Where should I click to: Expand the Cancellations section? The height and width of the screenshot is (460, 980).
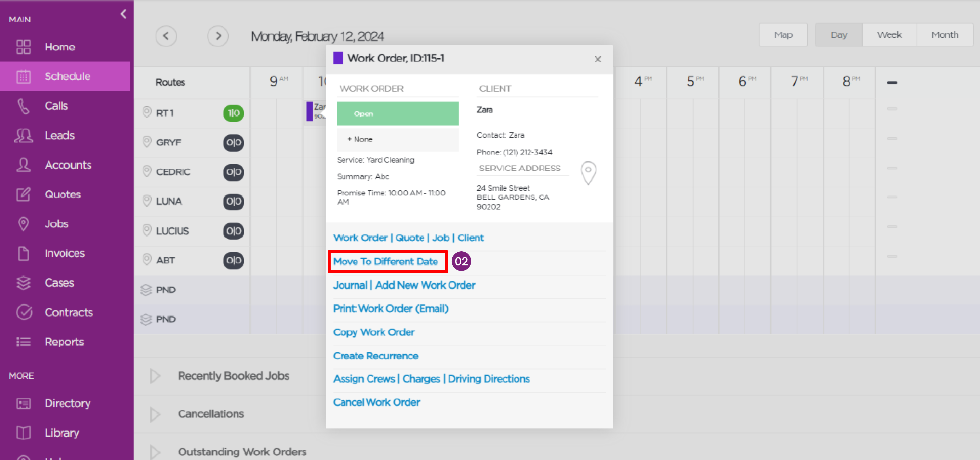155,414
